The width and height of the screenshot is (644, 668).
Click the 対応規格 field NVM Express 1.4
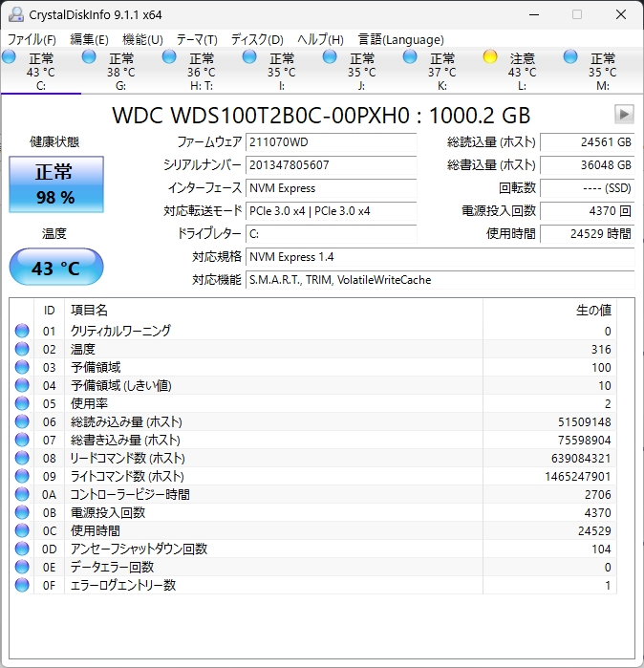[440, 257]
